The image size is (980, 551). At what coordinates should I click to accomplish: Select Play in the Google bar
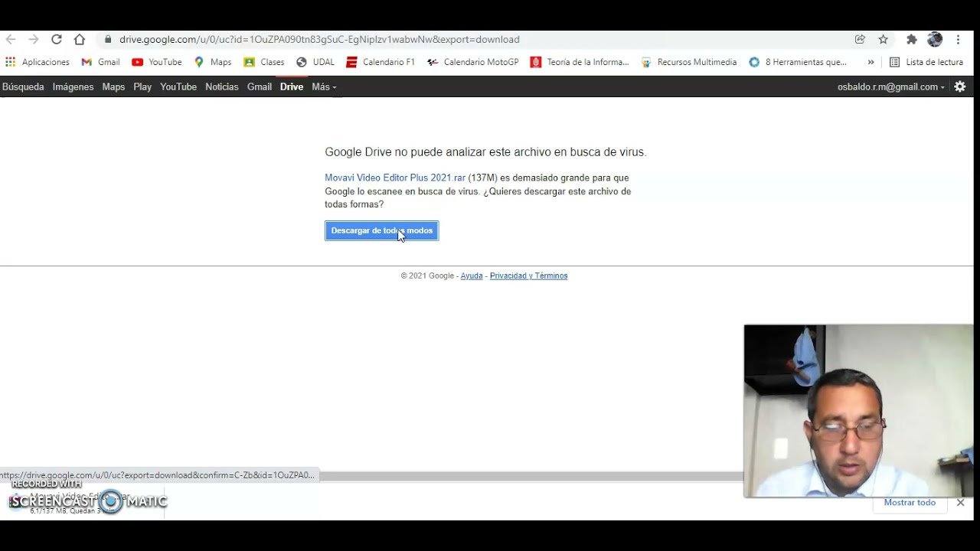[x=142, y=86]
